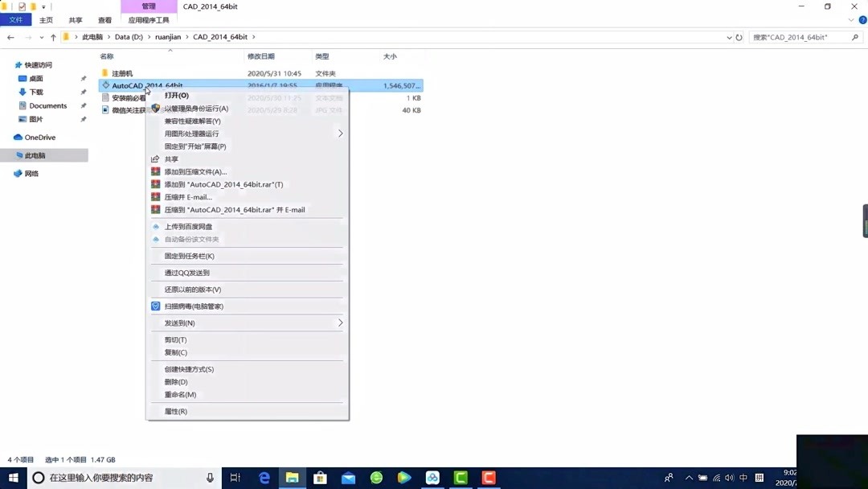Click the antivirus shield icon beside 扫描病毒
Viewport: 868px width, 489px height.
(155, 306)
